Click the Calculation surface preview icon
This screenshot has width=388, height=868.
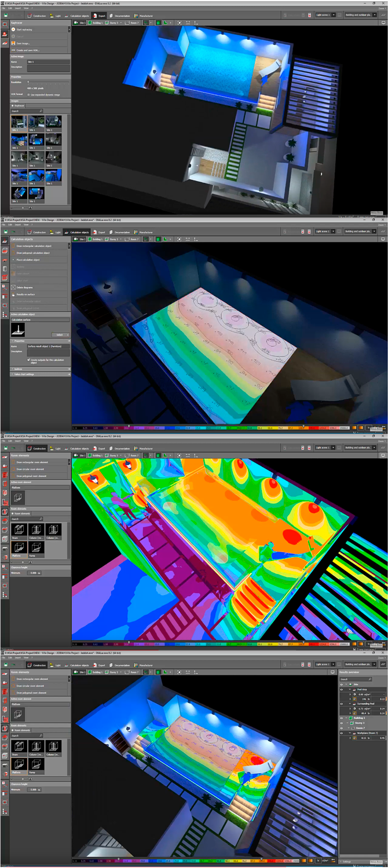click(18, 330)
